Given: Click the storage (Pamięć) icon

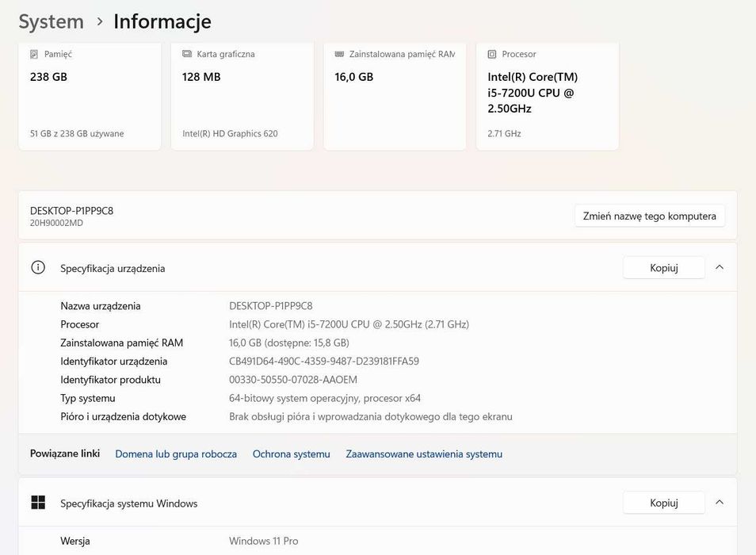Looking at the screenshot, I should 34,54.
